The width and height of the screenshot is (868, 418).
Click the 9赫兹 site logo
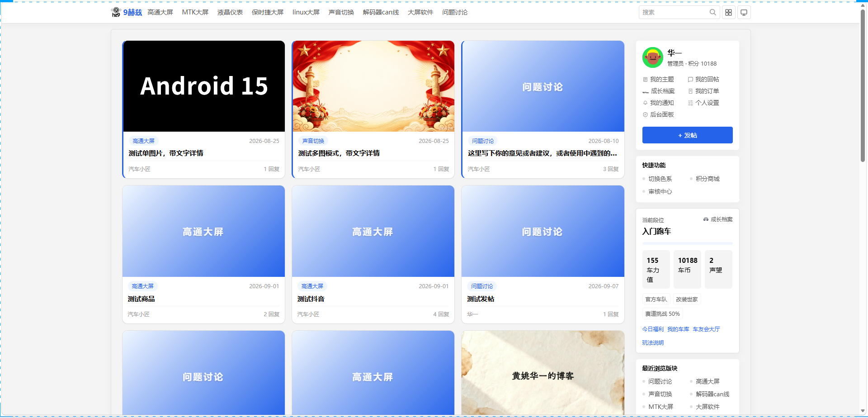[x=127, y=12]
